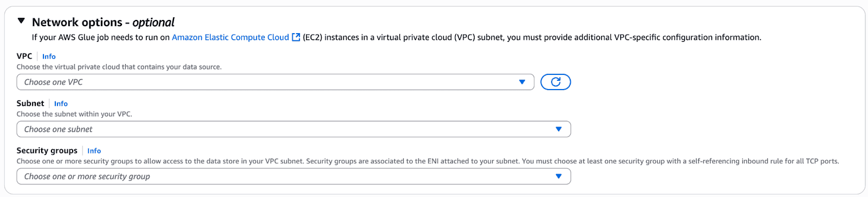Open the Info link next to Security groups

[94, 151]
